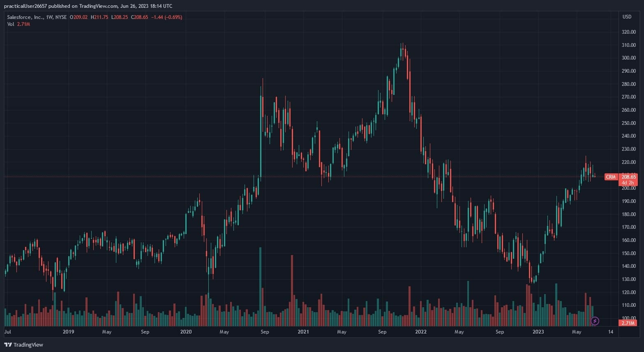Click the practicalUser26657 publisher name
The width and height of the screenshot is (644, 352).
(28, 6)
